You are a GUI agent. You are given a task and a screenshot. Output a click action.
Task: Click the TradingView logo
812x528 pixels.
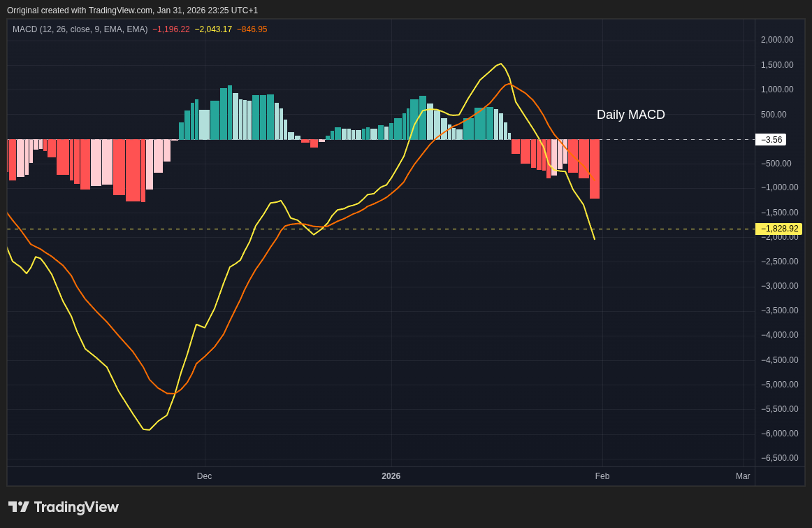(x=64, y=507)
